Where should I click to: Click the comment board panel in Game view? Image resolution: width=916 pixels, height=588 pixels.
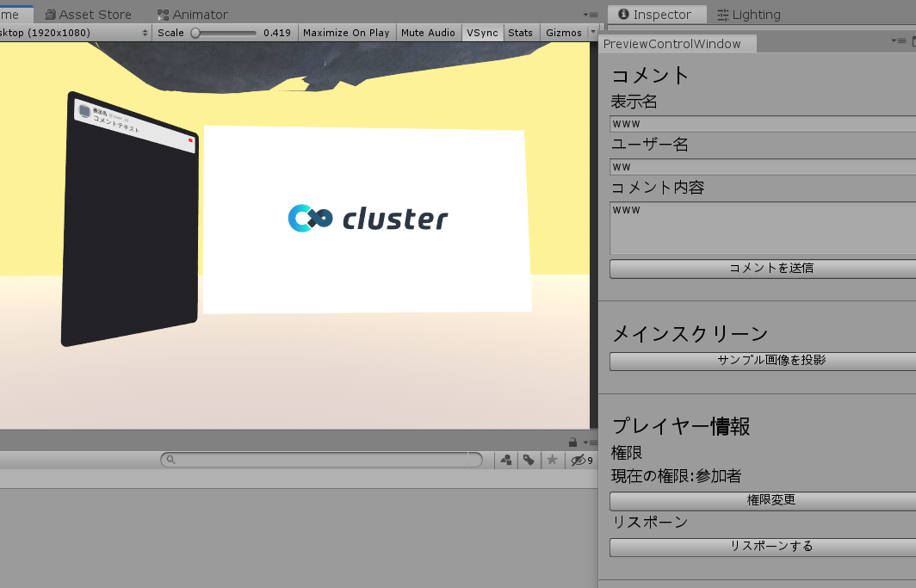click(x=130, y=219)
